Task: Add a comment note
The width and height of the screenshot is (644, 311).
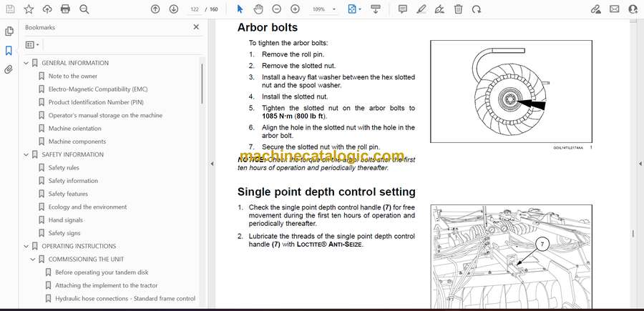Action: 403,9
